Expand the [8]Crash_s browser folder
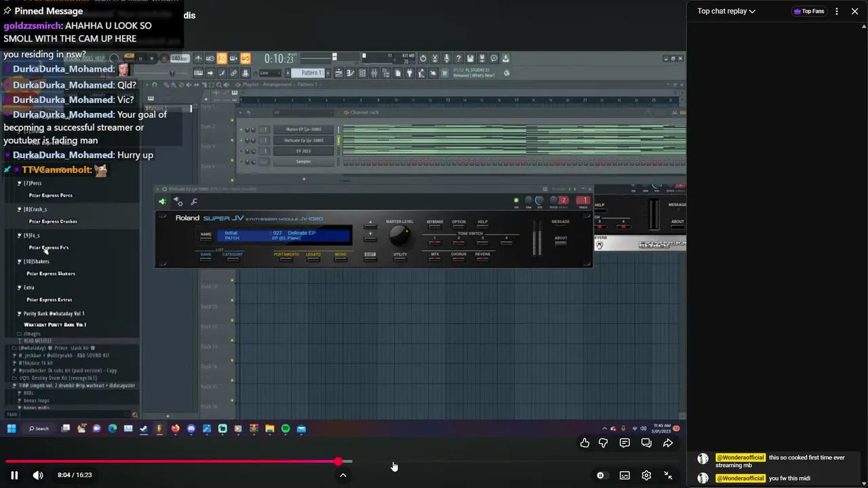The height and width of the screenshot is (488, 868). (35, 209)
